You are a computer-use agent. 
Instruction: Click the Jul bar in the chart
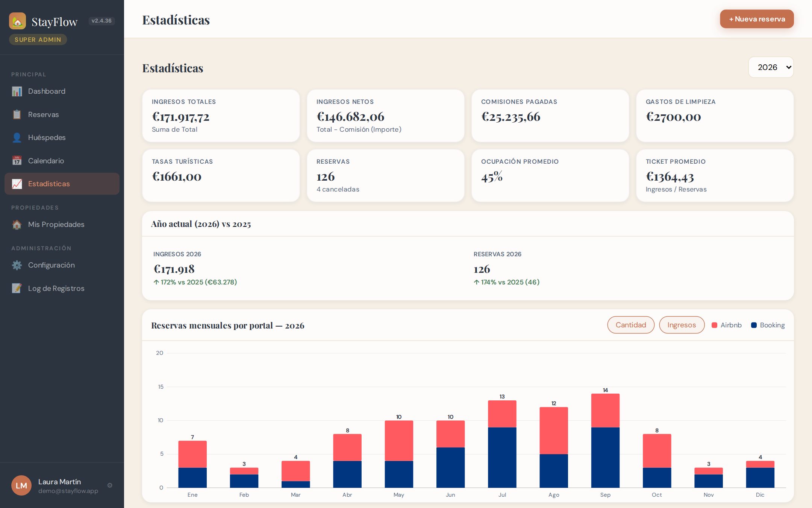[502, 444]
